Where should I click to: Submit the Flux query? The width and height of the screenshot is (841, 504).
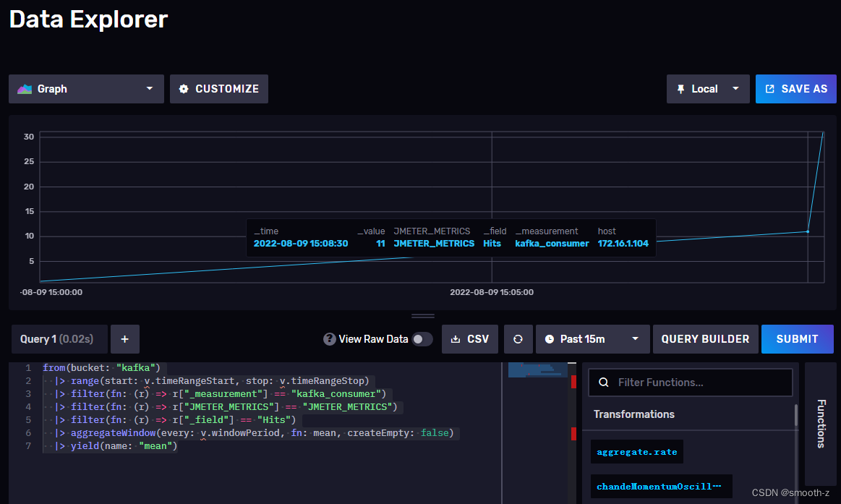coord(797,338)
